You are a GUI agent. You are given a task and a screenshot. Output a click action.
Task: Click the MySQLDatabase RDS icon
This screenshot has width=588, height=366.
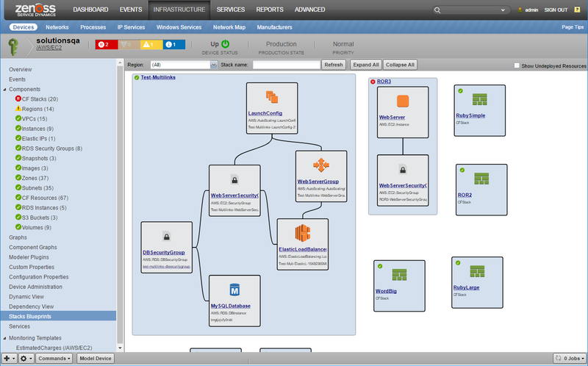234,290
